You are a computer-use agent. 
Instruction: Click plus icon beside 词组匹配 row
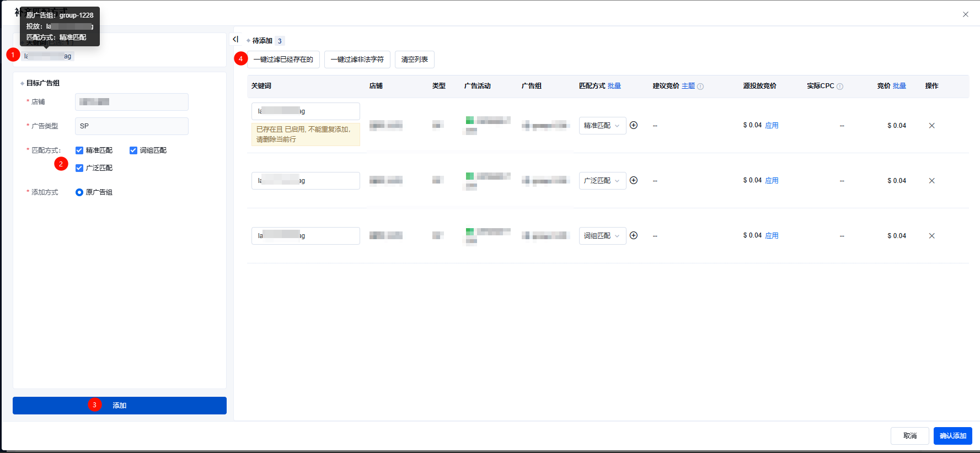(x=634, y=235)
